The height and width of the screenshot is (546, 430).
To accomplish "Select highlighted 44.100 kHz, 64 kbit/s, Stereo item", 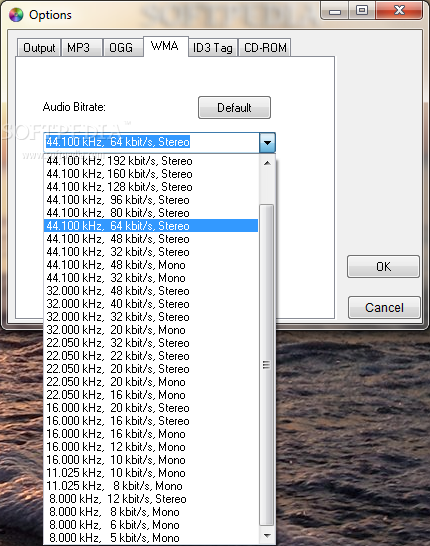I will click(151, 226).
